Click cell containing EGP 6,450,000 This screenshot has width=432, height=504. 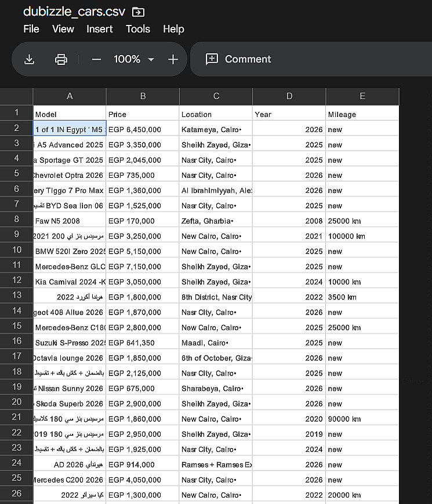[x=143, y=130]
